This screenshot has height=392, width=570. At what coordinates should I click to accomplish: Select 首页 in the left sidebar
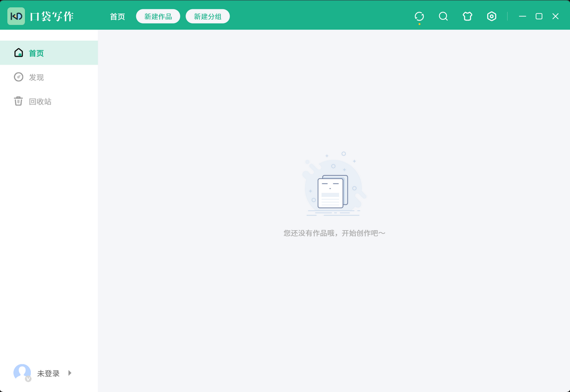tap(37, 53)
